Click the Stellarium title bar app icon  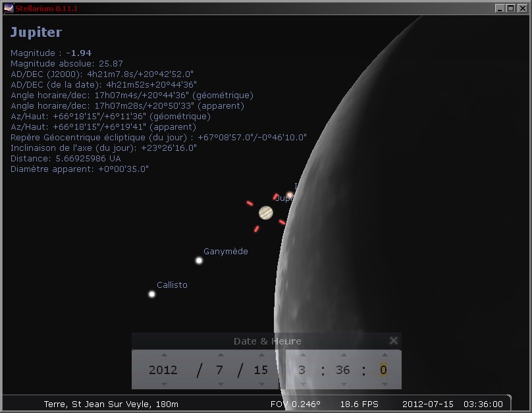pos(9,8)
